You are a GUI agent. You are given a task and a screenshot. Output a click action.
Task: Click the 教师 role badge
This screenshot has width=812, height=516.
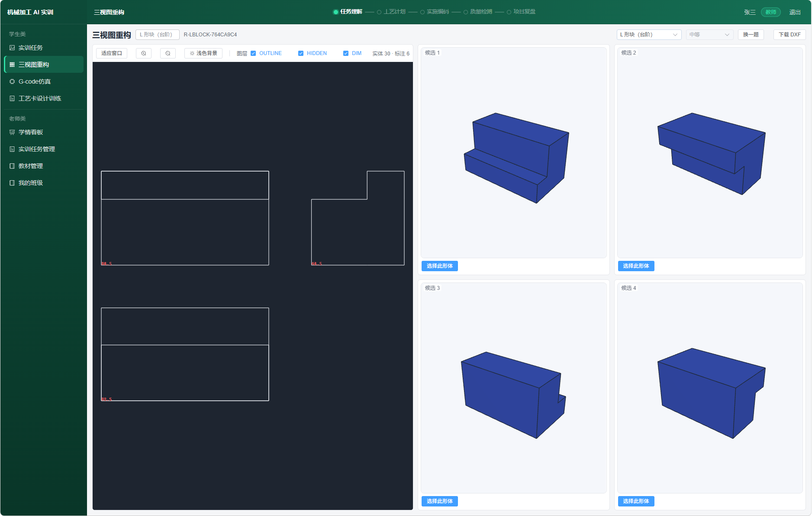click(770, 12)
